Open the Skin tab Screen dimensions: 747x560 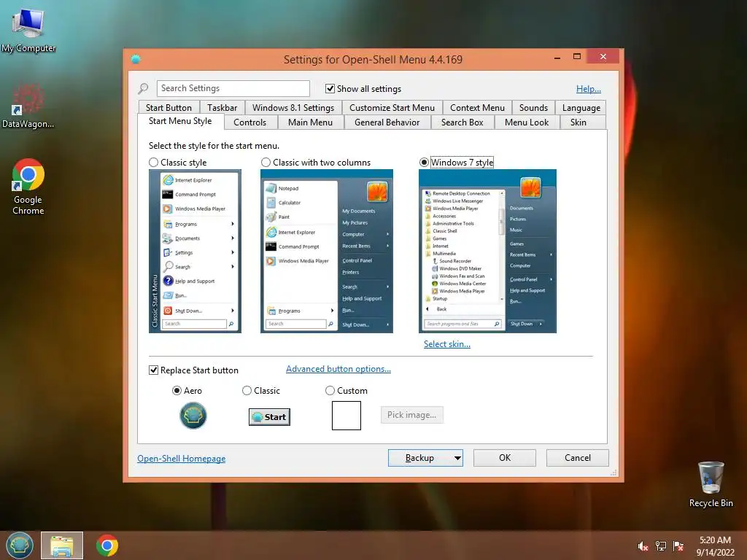pyautogui.click(x=578, y=122)
